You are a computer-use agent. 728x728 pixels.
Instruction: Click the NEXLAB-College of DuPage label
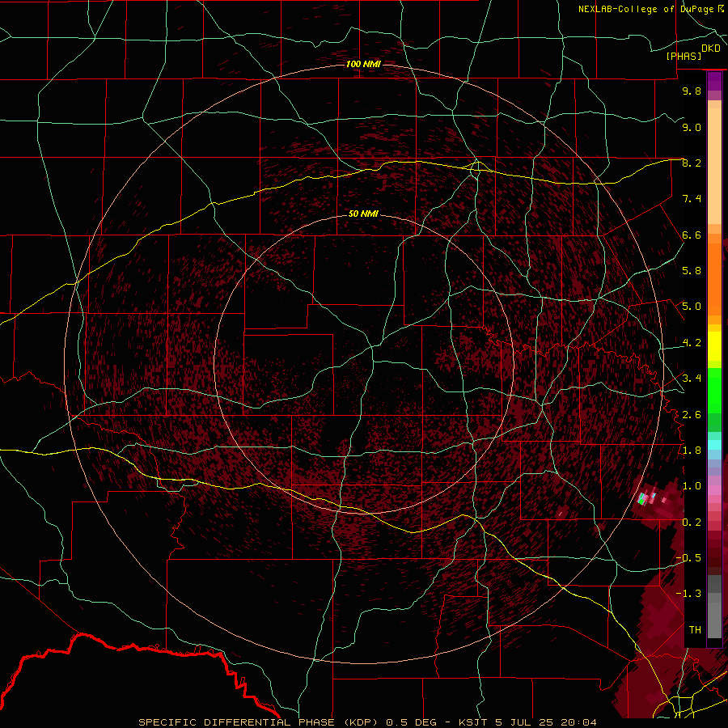coord(646,9)
